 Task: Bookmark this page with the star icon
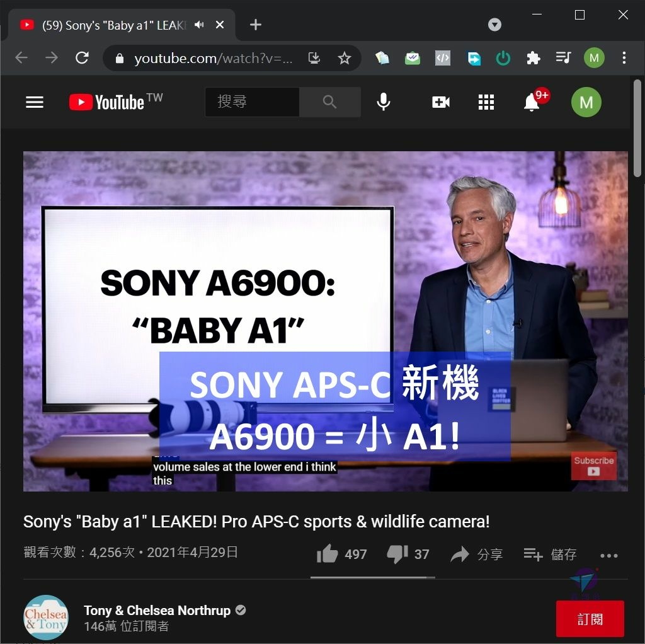(345, 58)
